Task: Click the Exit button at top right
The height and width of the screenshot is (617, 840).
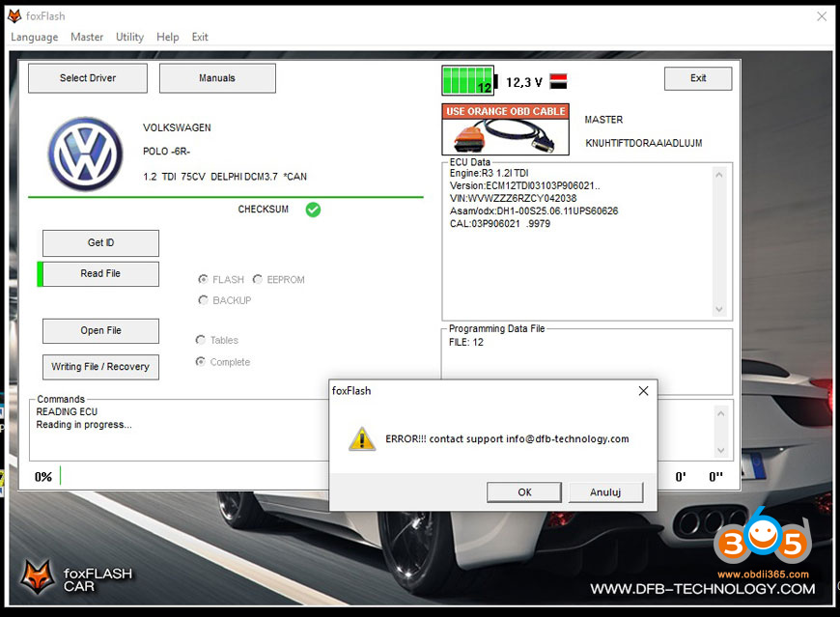Action: click(698, 79)
